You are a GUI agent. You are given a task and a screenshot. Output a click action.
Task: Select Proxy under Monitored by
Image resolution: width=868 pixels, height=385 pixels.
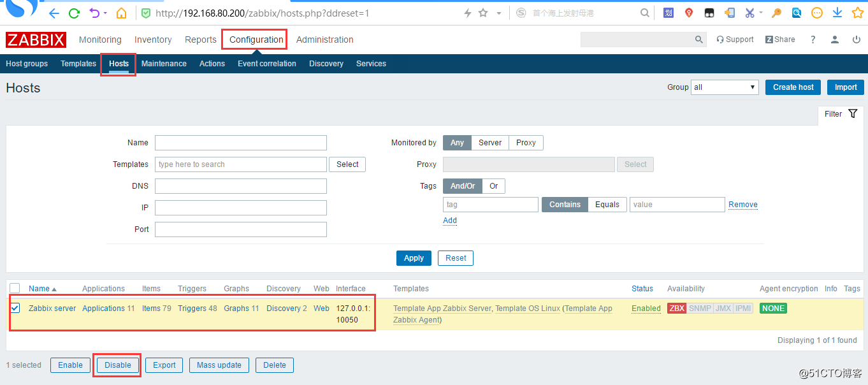(x=525, y=143)
